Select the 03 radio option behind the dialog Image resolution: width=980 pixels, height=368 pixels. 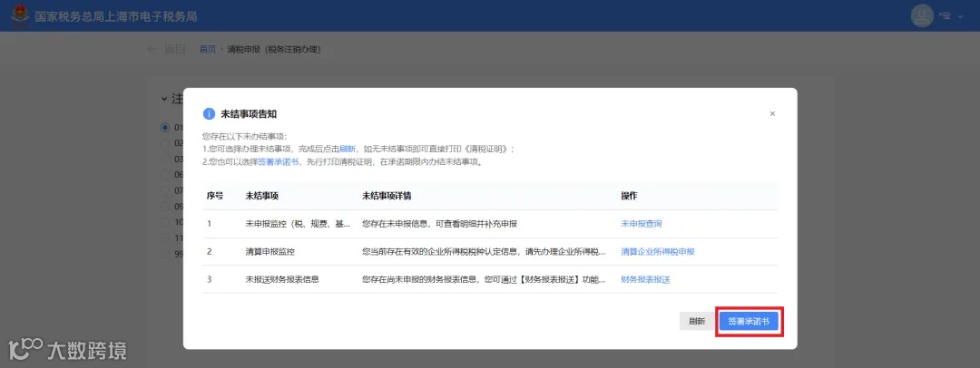pos(165,159)
